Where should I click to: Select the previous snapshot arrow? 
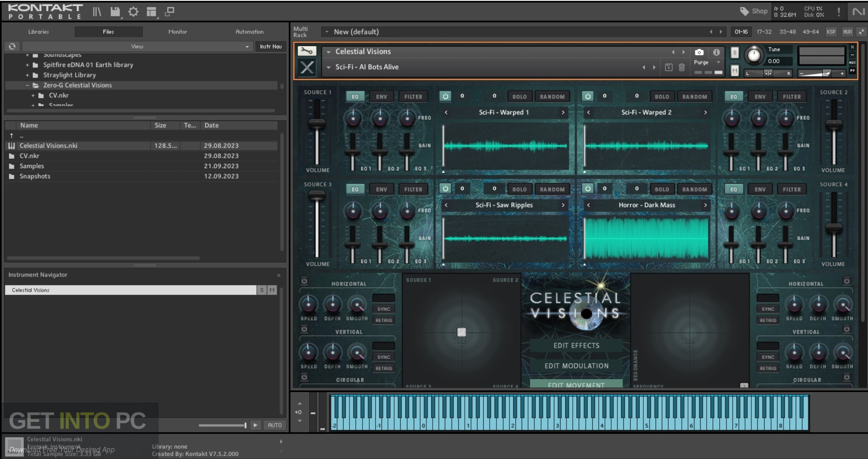tap(644, 67)
